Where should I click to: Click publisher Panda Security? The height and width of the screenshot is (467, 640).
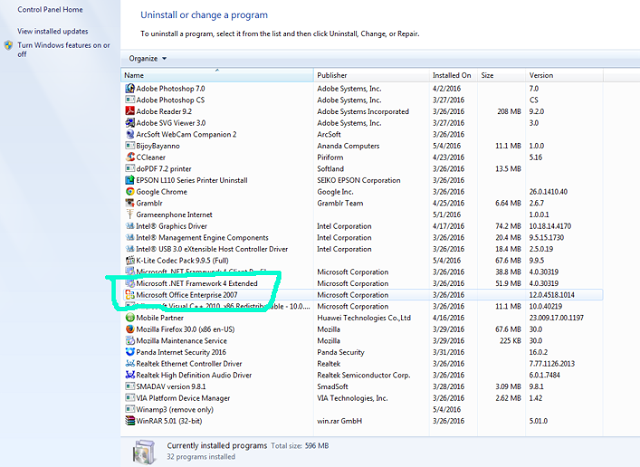[x=341, y=352]
